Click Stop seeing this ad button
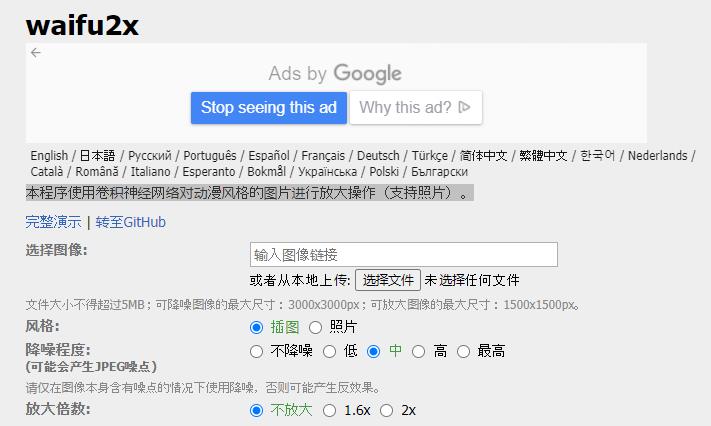711x426 pixels. [x=269, y=108]
